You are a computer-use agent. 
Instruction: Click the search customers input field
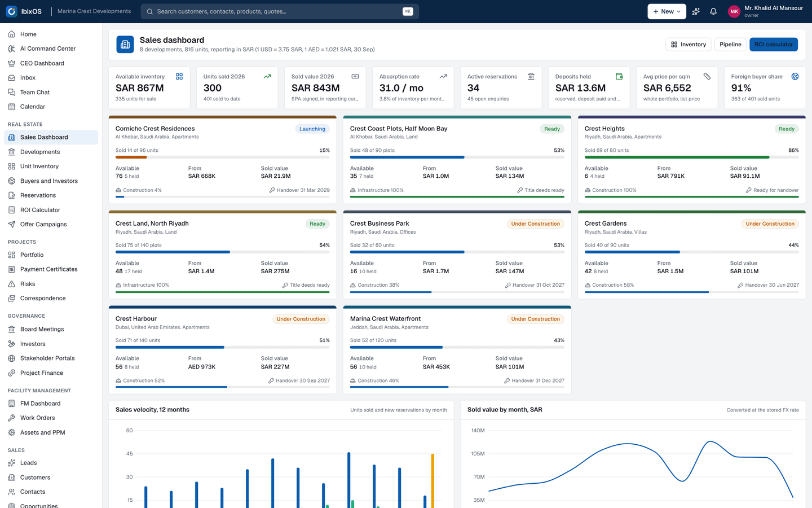coord(280,11)
